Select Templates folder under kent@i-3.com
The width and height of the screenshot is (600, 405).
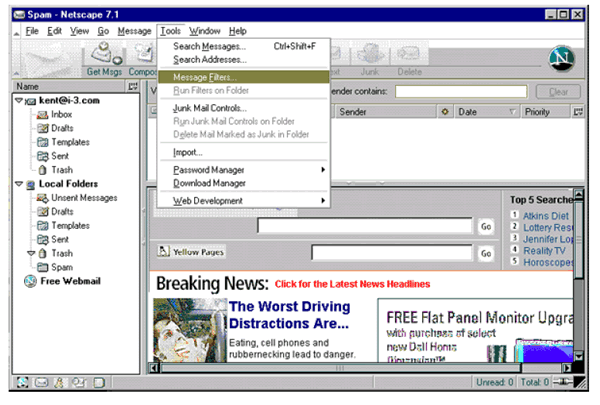70,142
